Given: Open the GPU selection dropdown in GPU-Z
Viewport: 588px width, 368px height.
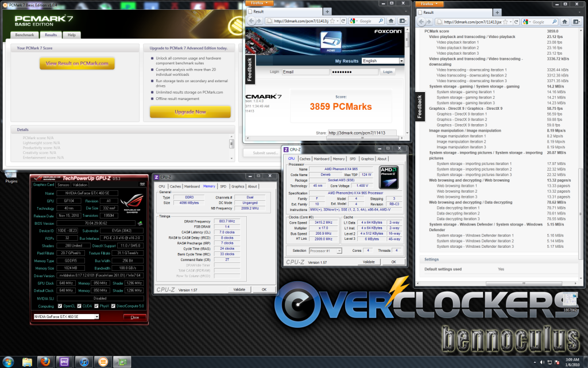Looking at the screenshot, I should tap(98, 317).
